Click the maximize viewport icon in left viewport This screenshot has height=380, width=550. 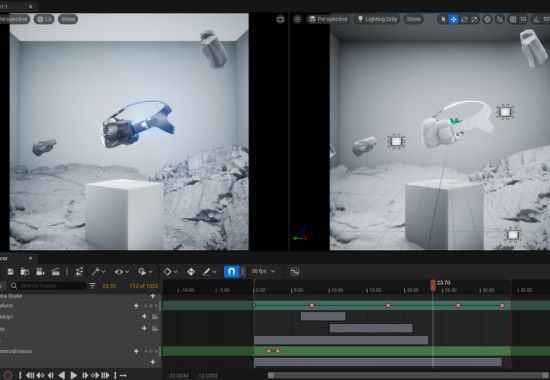(x=280, y=19)
